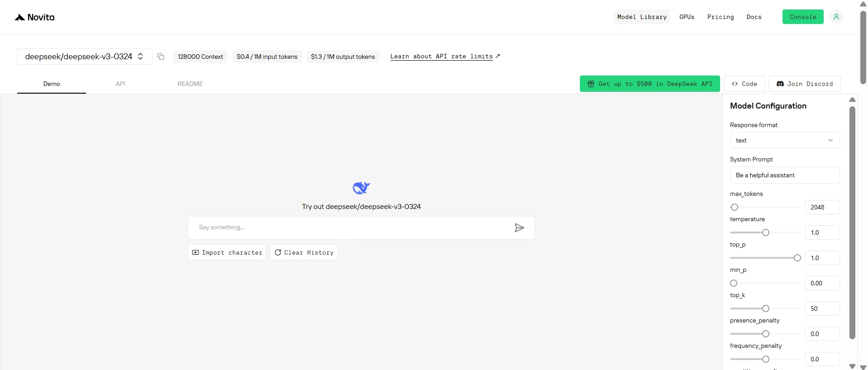Copy the model name with copy icon
The height and width of the screenshot is (370, 868).
pos(161,57)
